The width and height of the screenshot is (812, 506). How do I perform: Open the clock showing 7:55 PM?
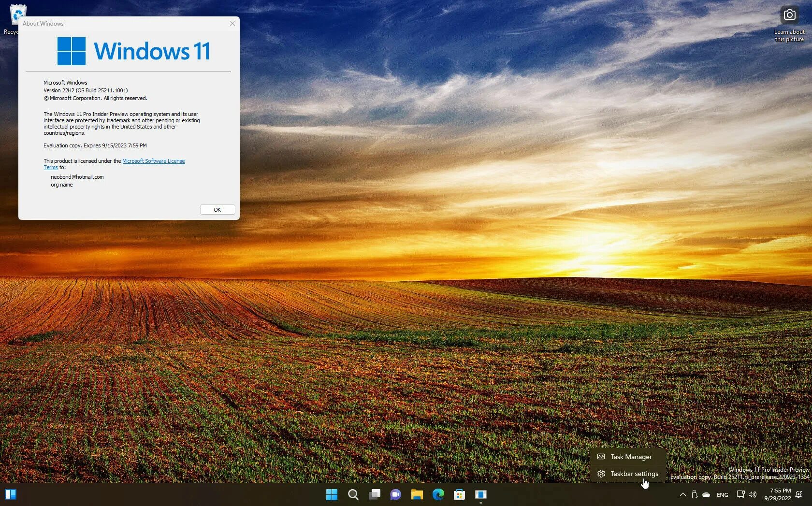click(777, 494)
